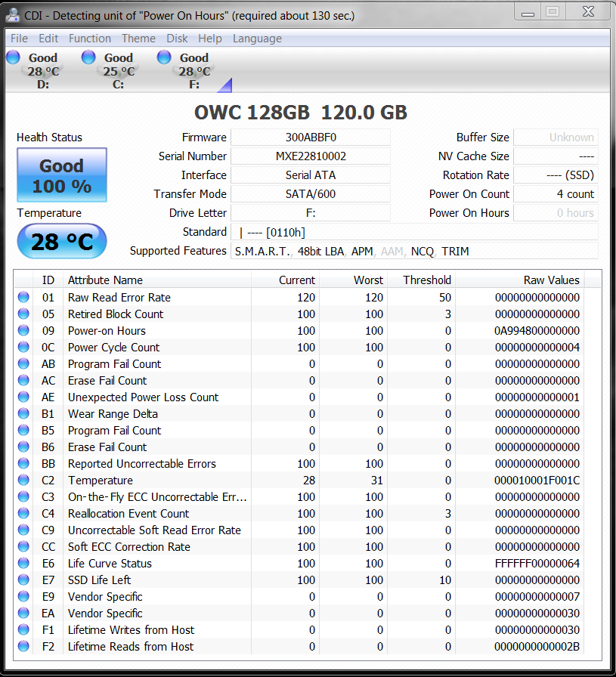
Task: Open the Disk menu
Action: tap(177, 39)
